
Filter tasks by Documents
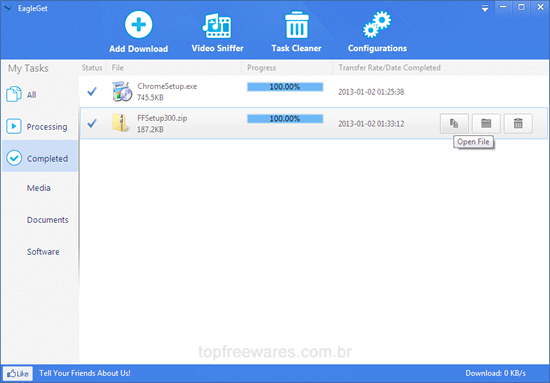pyautogui.click(x=48, y=220)
